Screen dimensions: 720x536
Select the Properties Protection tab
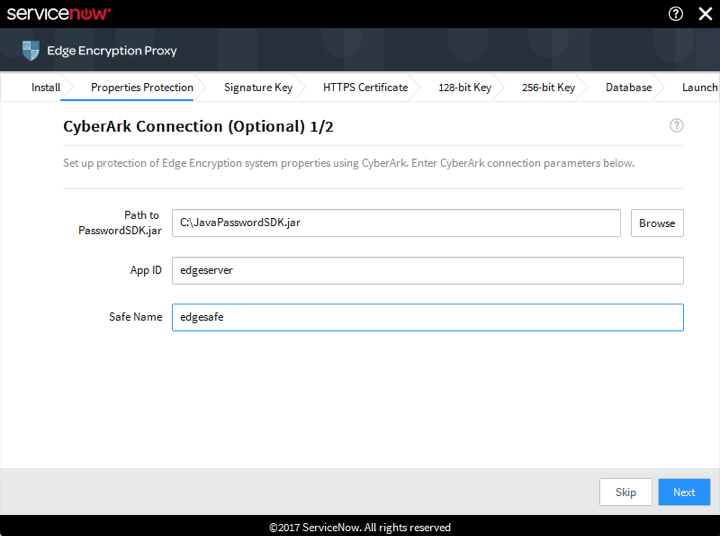click(142, 87)
